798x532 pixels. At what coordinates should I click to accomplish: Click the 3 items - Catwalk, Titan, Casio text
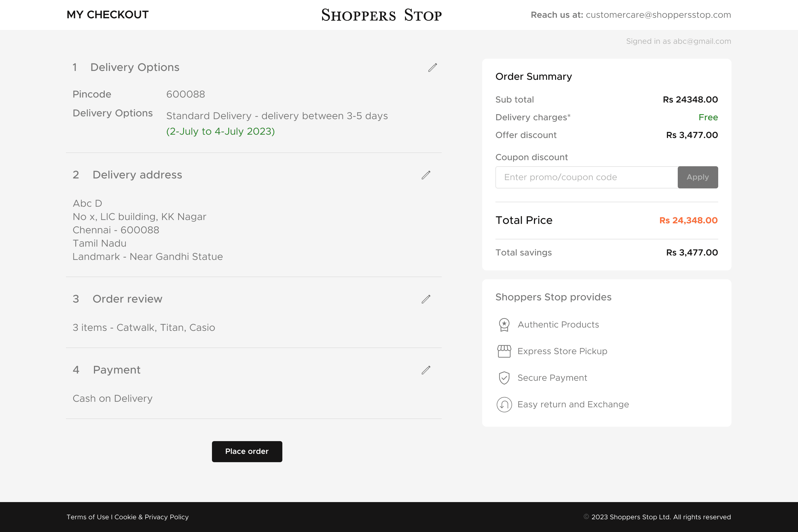pyautogui.click(x=144, y=328)
